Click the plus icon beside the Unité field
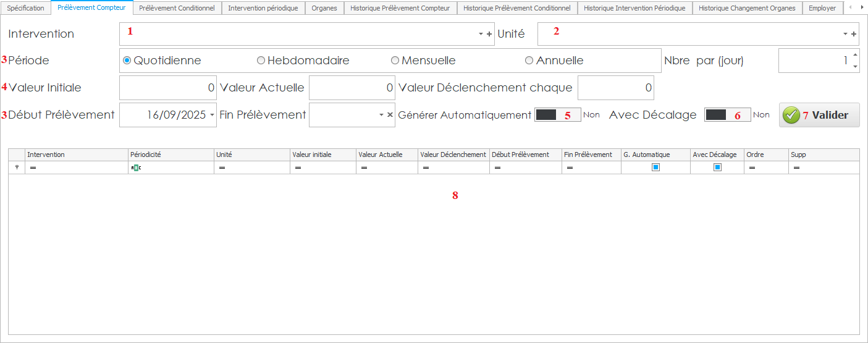This screenshot has height=343, width=868. [x=854, y=35]
